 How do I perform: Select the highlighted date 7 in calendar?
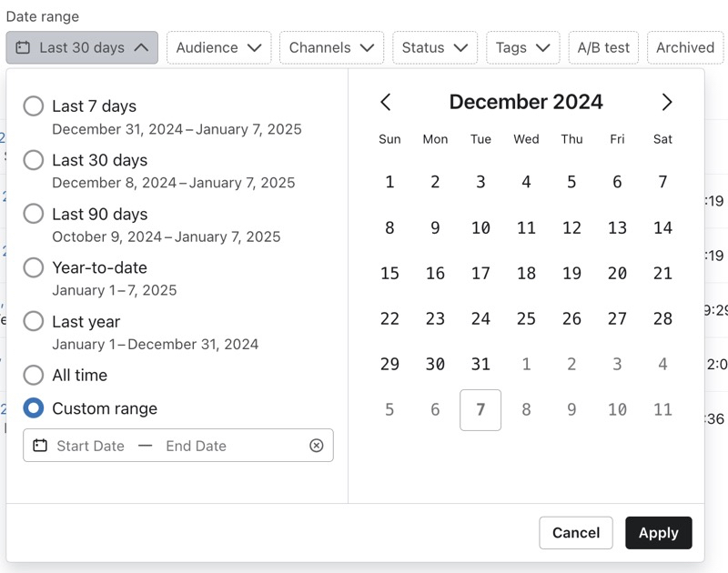480,409
